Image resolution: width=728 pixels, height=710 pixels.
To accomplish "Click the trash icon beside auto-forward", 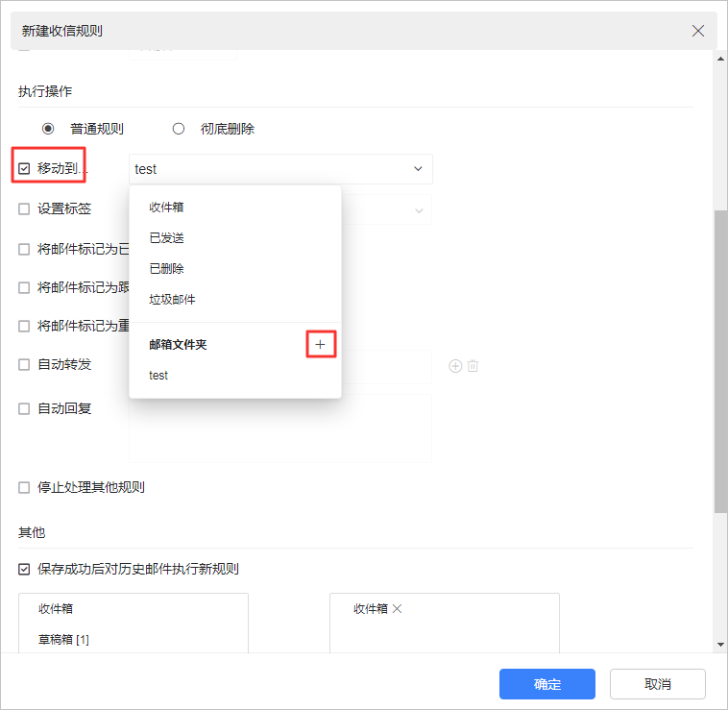I will tap(473, 366).
